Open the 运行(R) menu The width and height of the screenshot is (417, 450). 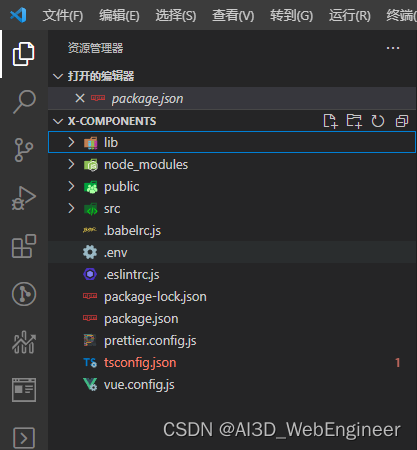349,15
